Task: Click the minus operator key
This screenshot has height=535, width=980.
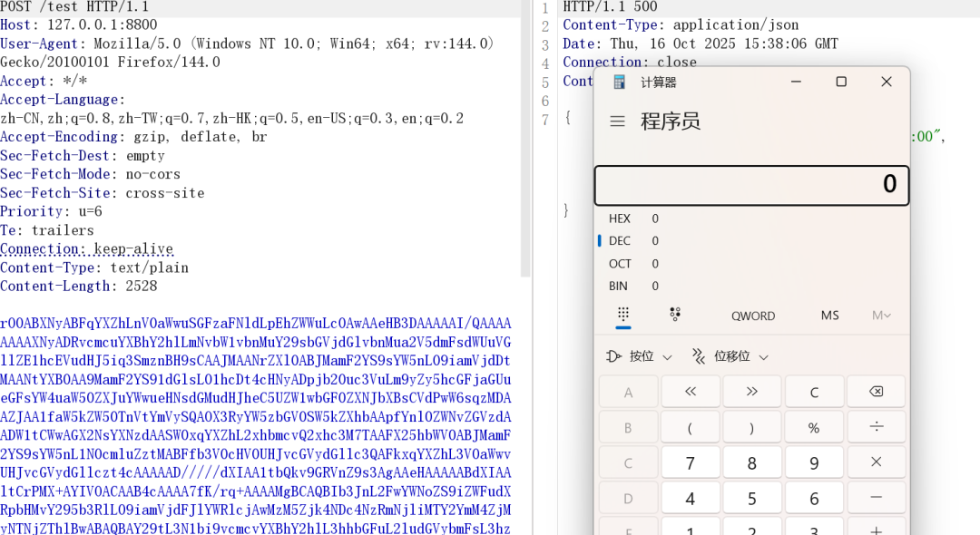Action: click(876, 498)
